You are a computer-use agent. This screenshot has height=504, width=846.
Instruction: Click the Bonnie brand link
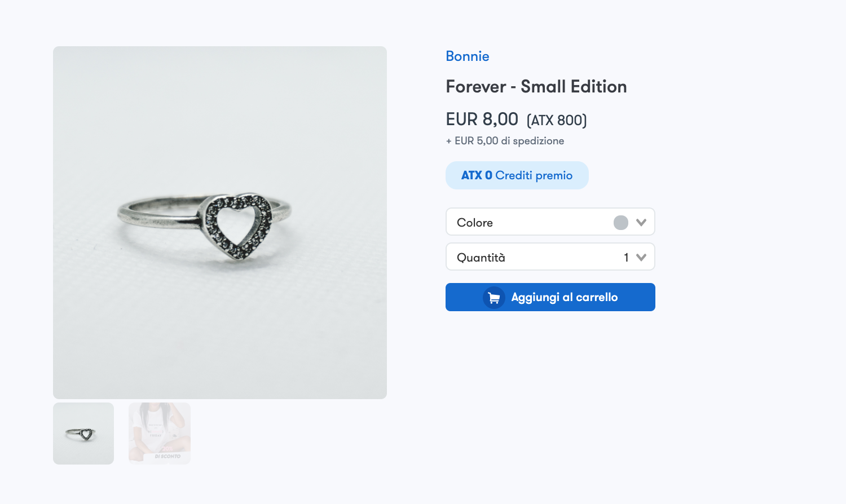467,56
